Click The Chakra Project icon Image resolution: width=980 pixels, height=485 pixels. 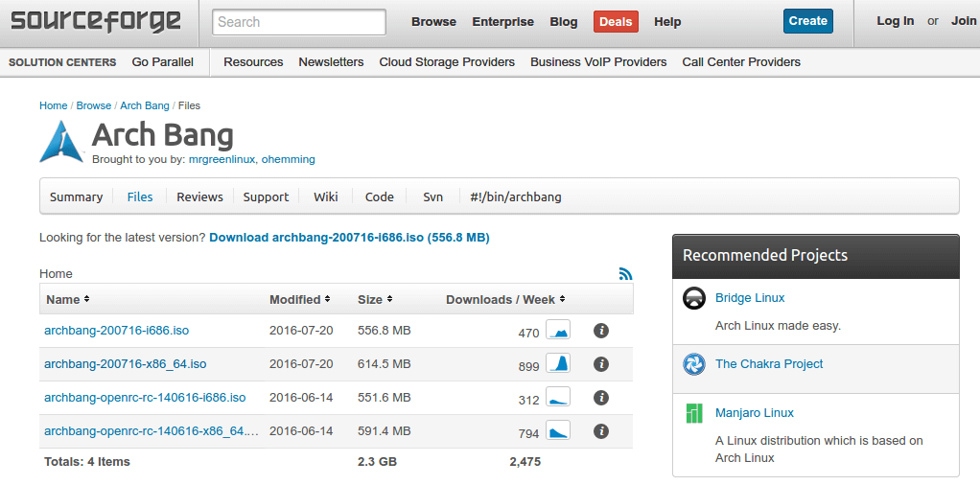[x=694, y=364]
